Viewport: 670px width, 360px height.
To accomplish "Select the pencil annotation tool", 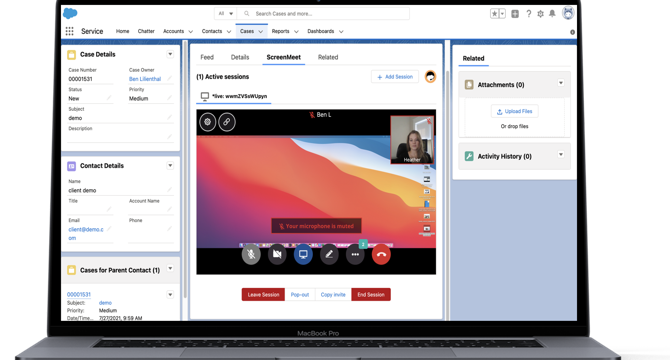I will click(329, 255).
